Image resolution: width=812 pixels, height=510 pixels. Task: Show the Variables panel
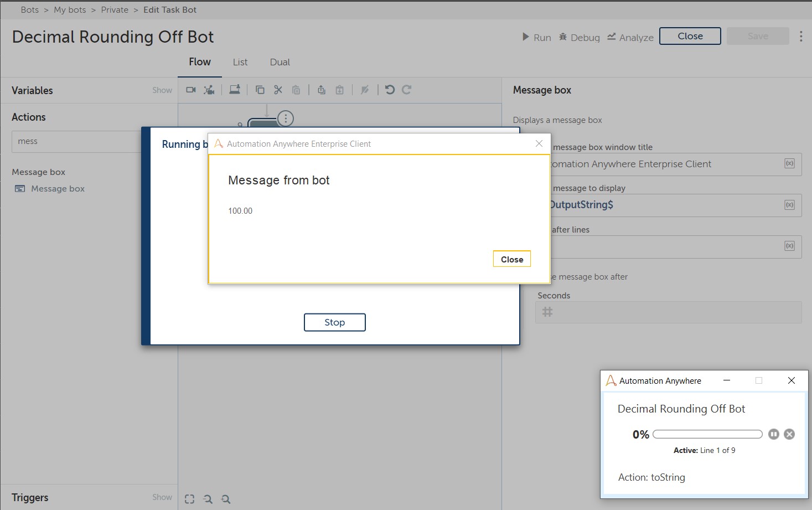click(x=162, y=90)
